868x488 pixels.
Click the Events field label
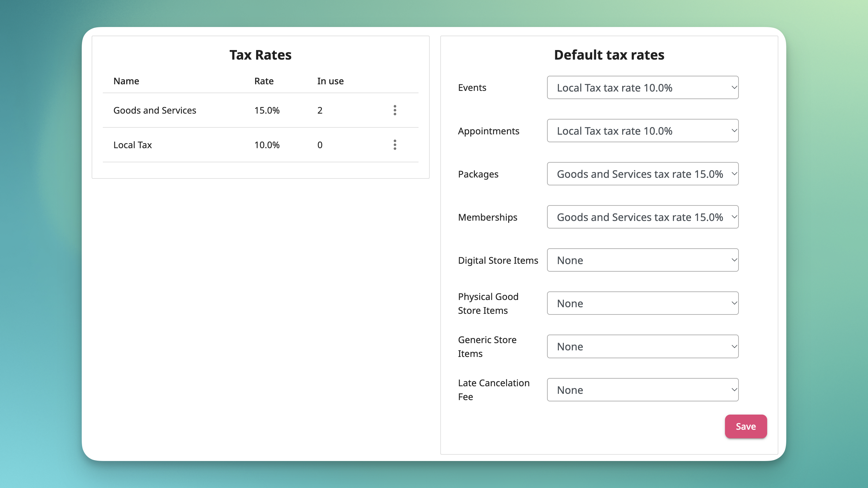(x=472, y=88)
